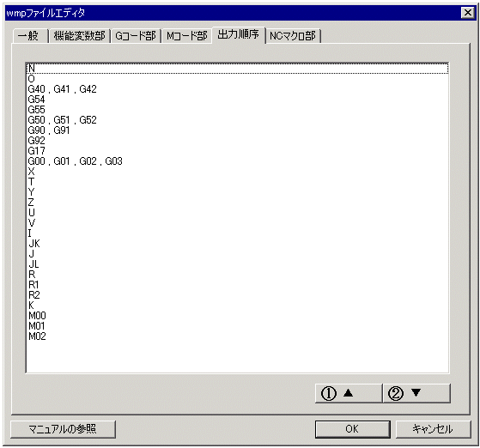
Task: Select the JK item in the list
Action: (238, 243)
